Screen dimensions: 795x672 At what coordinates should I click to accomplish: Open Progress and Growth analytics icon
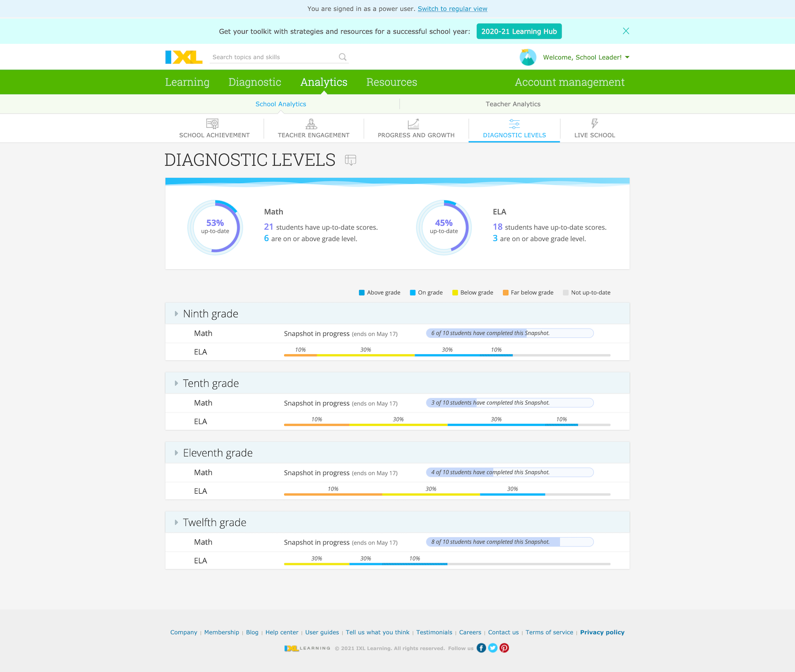[x=413, y=124]
